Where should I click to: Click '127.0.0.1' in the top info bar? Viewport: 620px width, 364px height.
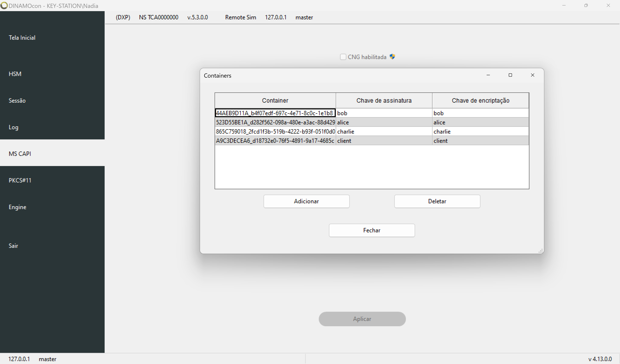coord(276,17)
